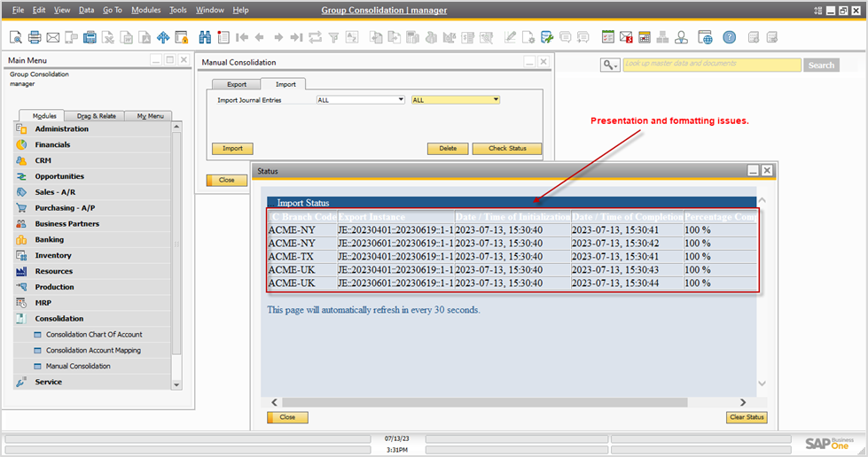Expand the search type dropdown magnifier

610,66
